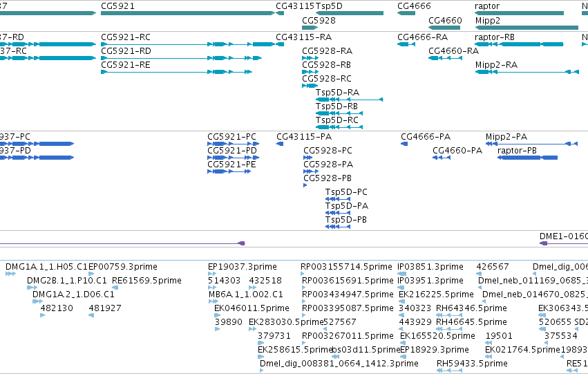Viewport: 588px width, 374px height.
Task: Click the Tsp5D-RB transcript label
Action: pos(336,106)
